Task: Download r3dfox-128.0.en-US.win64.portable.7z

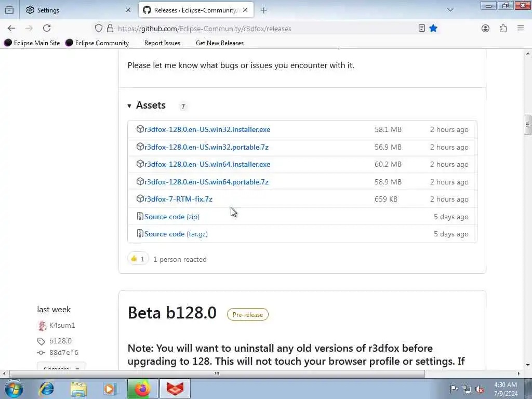Action: (x=206, y=182)
